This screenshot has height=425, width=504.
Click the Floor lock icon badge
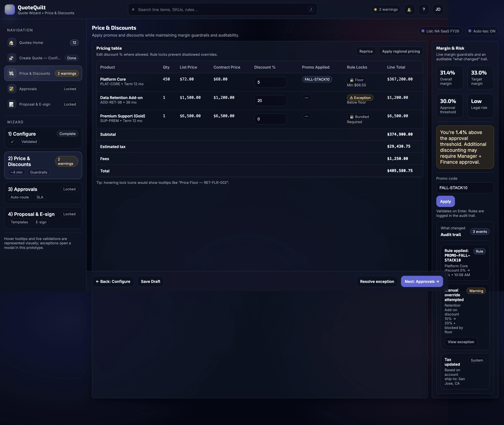pos(356,80)
